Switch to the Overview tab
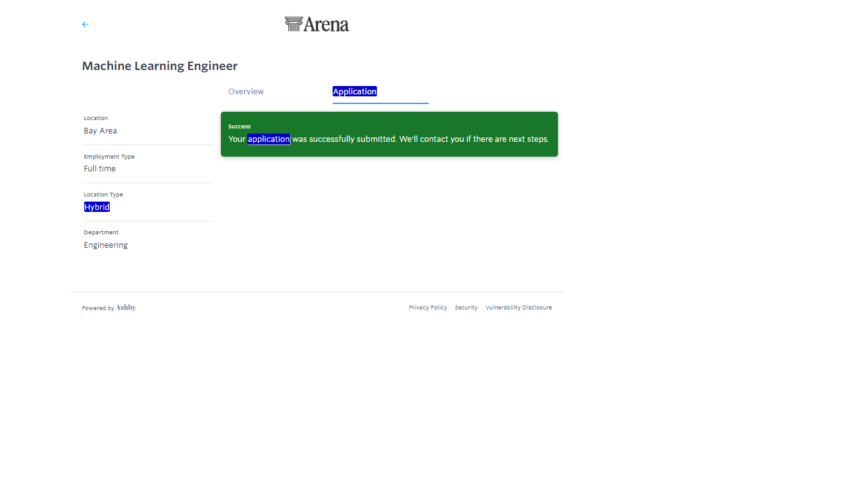Image resolution: width=845 pixels, height=504 pixels. click(246, 92)
